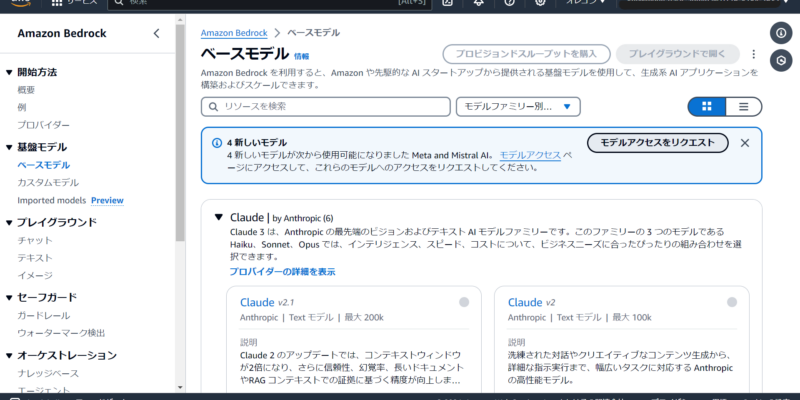The width and height of the screenshot is (800, 400).
Task: Open カスタムモデル in the sidebar
Action: pyautogui.click(x=48, y=182)
